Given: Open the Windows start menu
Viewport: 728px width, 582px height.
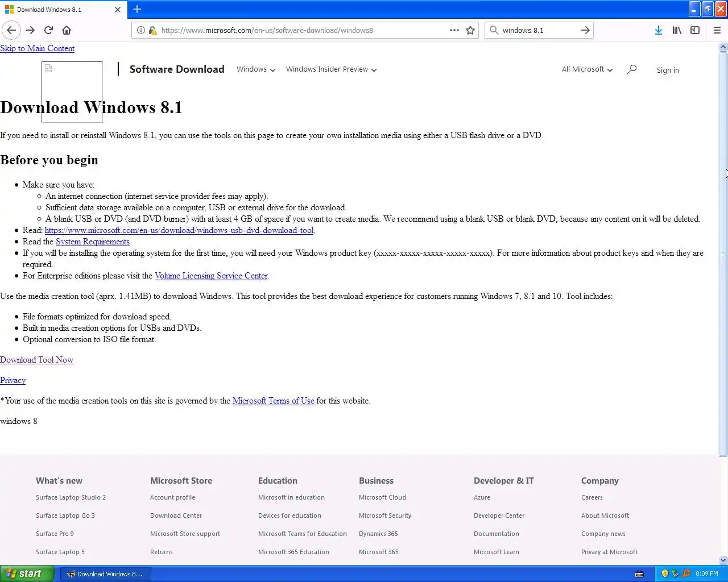Looking at the screenshot, I should (27, 573).
